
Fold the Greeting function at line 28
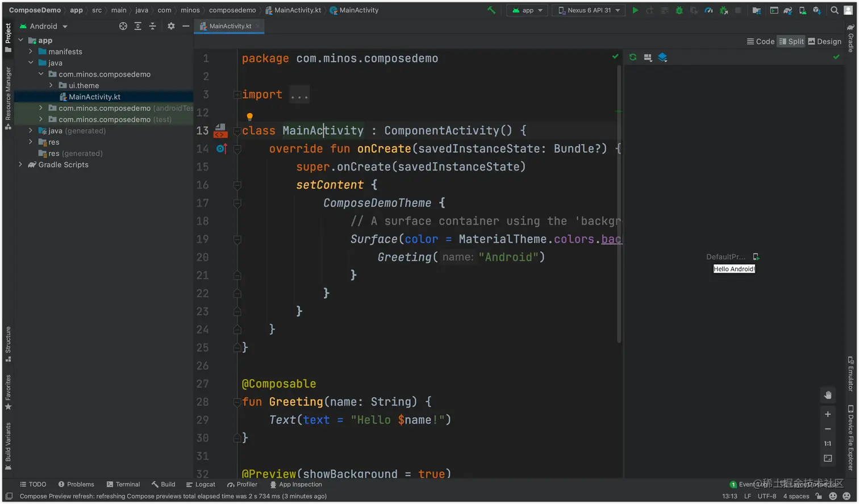click(x=237, y=402)
